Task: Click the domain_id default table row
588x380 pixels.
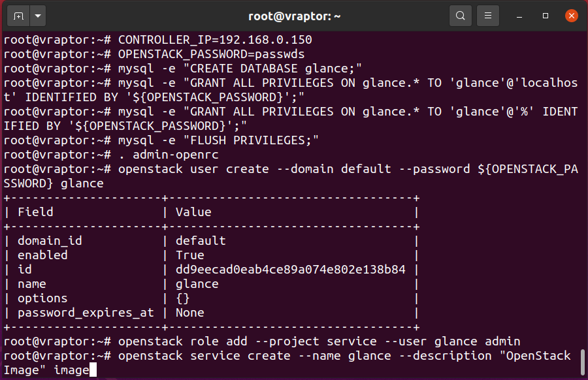Action: (212, 240)
